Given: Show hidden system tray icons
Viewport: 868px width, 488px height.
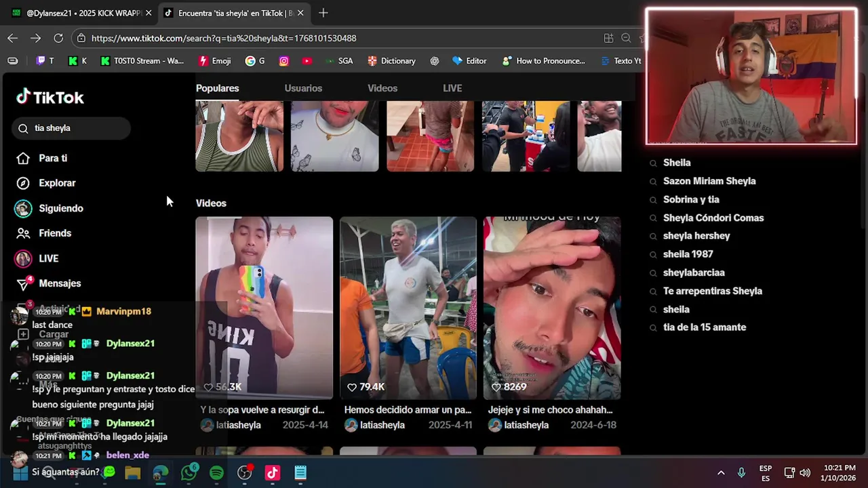Looking at the screenshot, I should (x=721, y=472).
